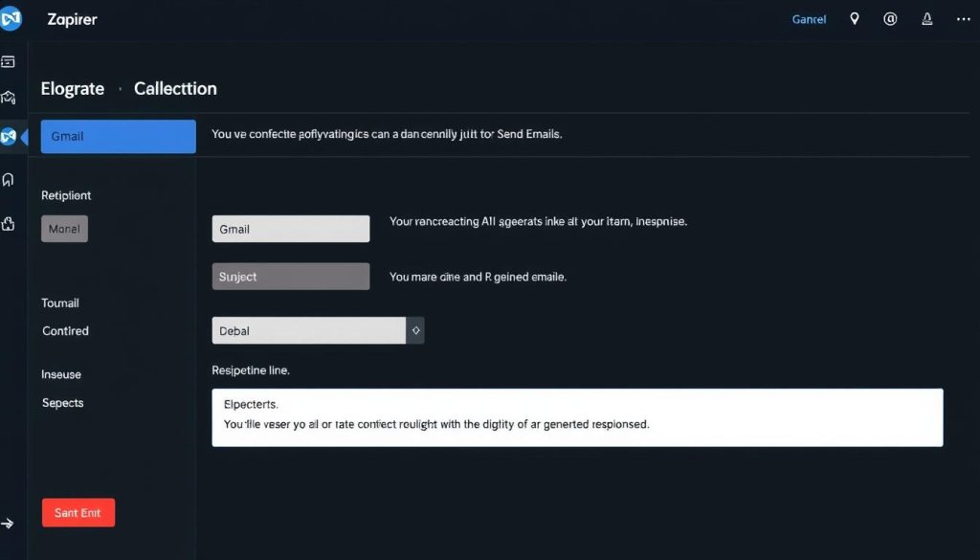Click the mail envelope sidebar icon

coord(9,97)
